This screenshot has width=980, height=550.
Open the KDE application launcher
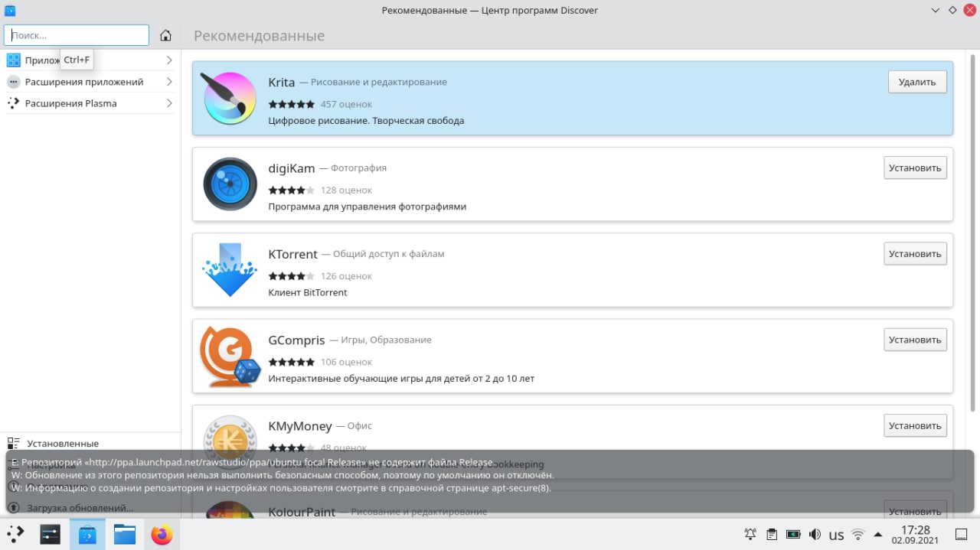click(16, 534)
